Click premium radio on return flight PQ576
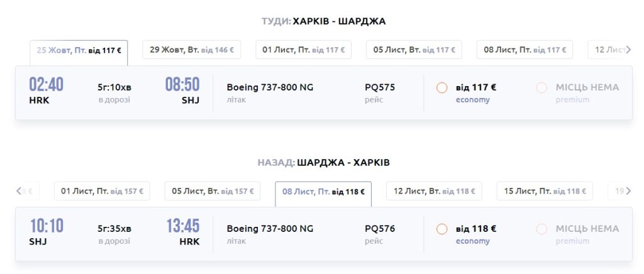The image size is (644, 274). click(x=541, y=229)
